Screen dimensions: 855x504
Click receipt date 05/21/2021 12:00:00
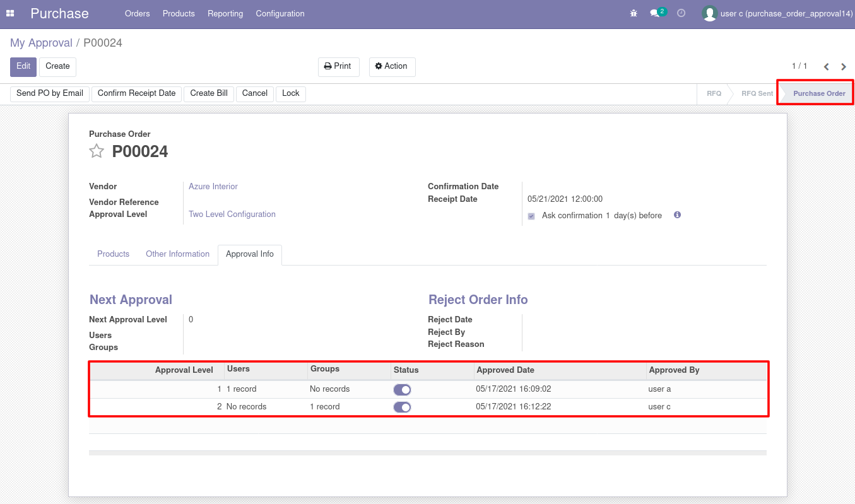[x=565, y=199]
